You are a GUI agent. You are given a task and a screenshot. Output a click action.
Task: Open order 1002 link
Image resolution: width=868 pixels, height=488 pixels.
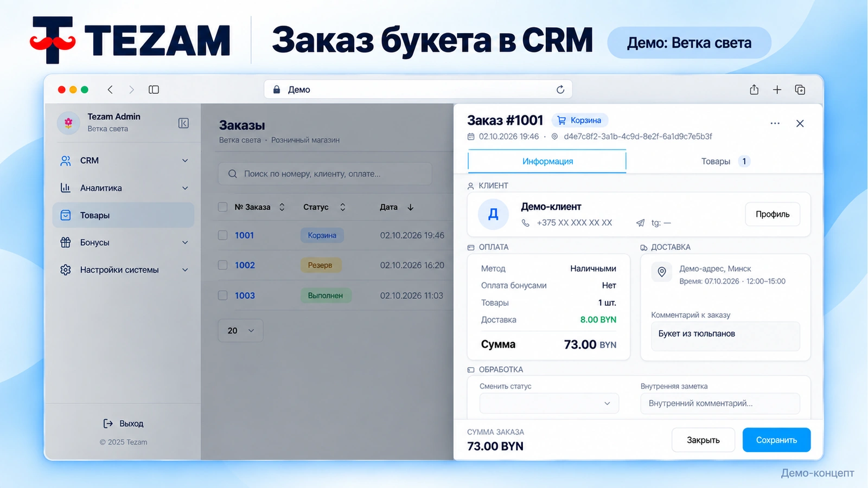point(245,265)
